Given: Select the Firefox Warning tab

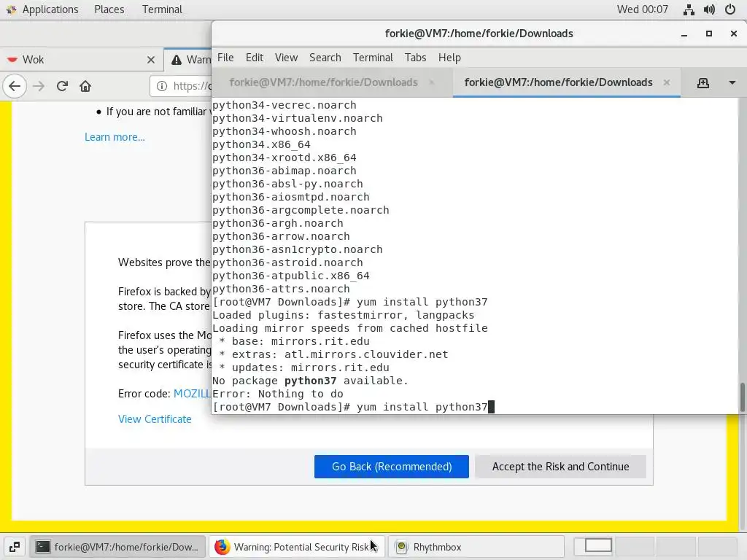Looking at the screenshot, I should [188, 60].
